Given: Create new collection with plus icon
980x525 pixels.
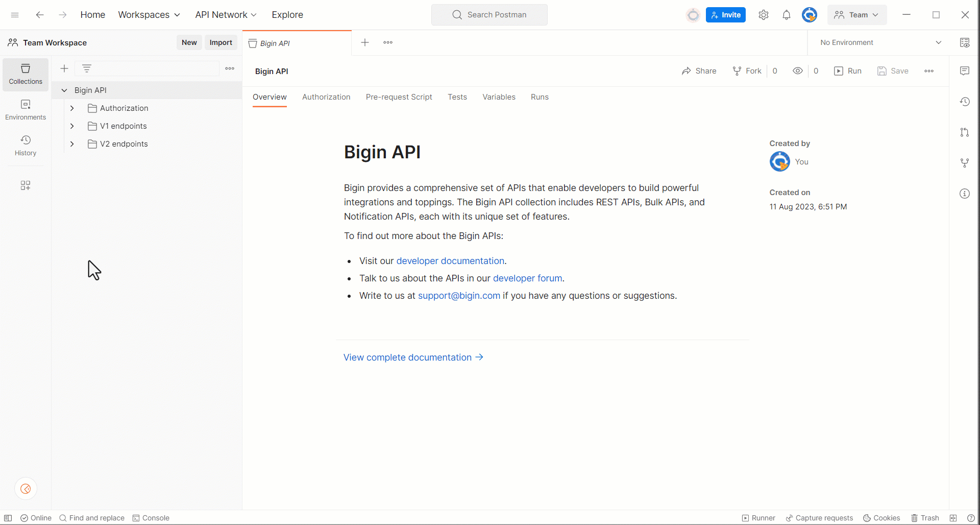Looking at the screenshot, I should [x=64, y=68].
